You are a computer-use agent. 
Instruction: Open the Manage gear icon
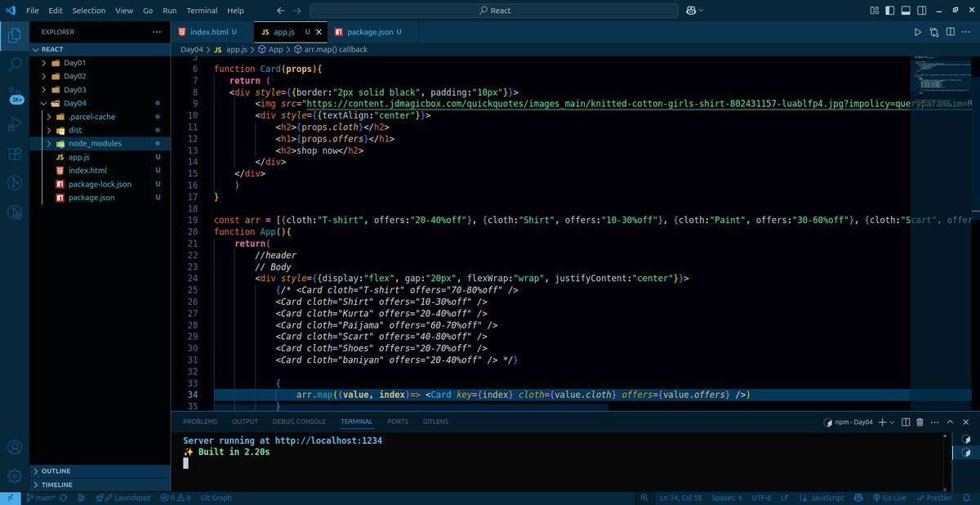pyautogui.click(x=15, y=476)
